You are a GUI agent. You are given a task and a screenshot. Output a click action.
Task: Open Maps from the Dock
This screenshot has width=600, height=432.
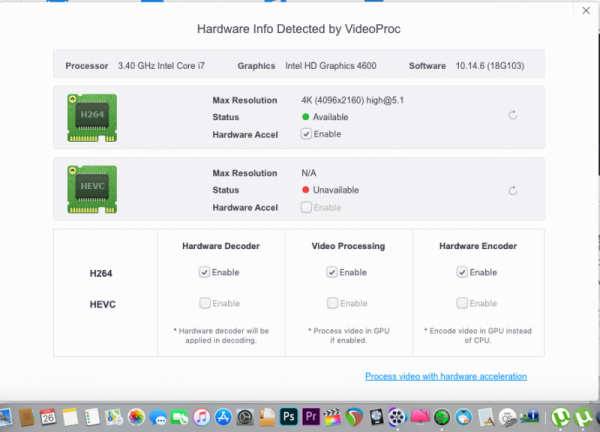[x=114, y=417]
